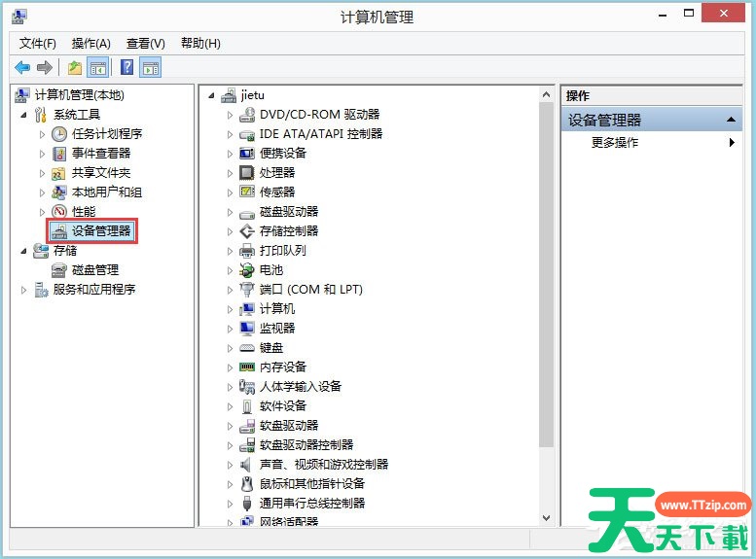This screenshot has width=756, height=559.
Task: Expand 服务和应用程序 in left tree
Action: (x=24, y=290)
